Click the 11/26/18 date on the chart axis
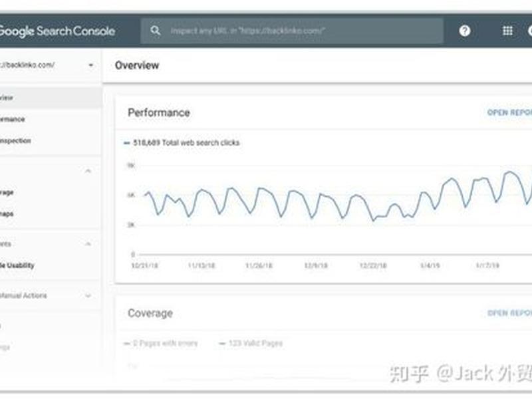Viewport: 532px width, 399px height. pos(259,265)
